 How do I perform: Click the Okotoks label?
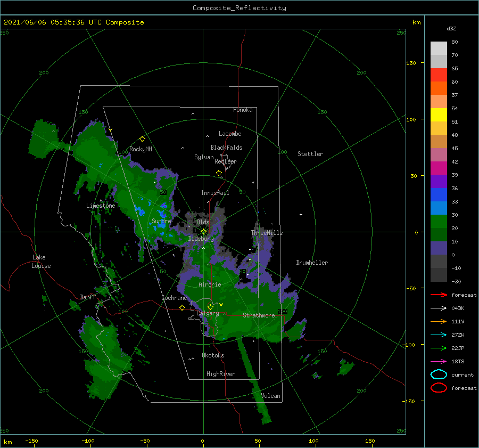pos(213,355)
